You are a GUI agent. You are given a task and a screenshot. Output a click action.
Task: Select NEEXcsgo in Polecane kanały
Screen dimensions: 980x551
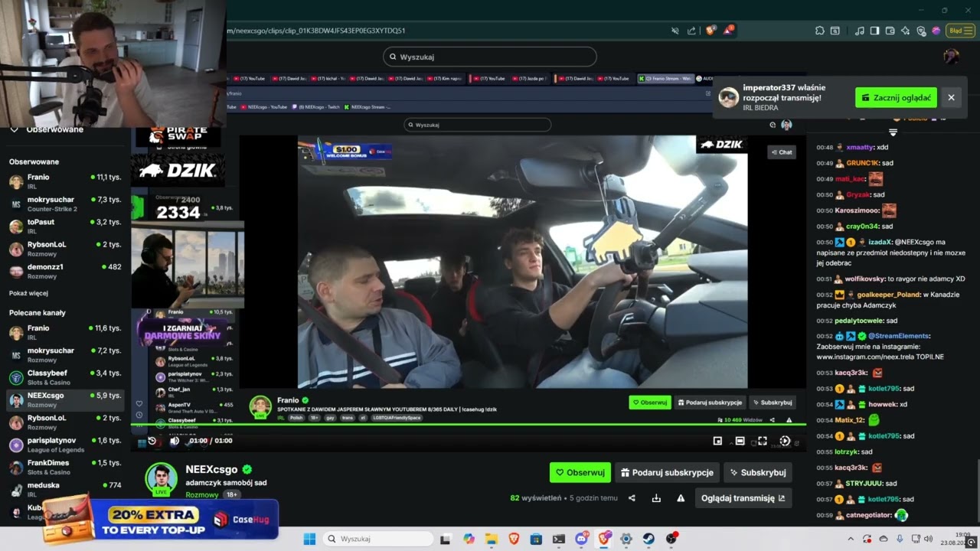[65, 399]
